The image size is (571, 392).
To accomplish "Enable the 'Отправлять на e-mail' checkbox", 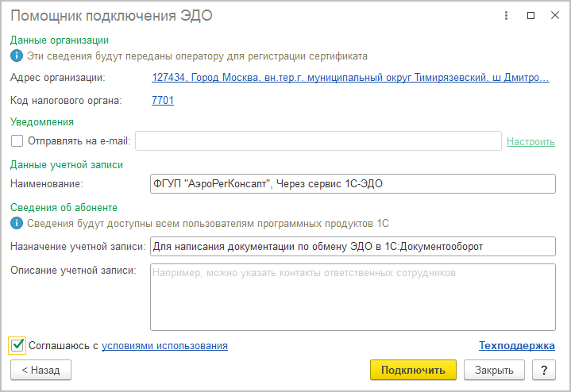I will [17, 141].
